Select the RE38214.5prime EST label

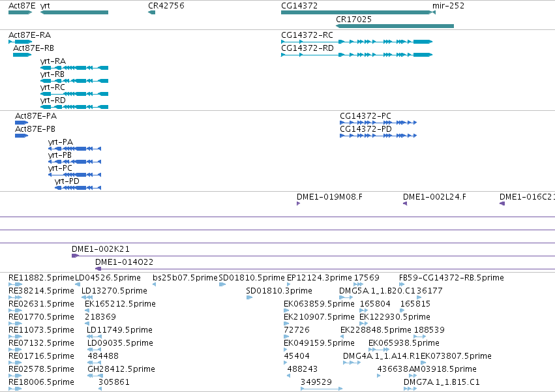tap(41, 291)
